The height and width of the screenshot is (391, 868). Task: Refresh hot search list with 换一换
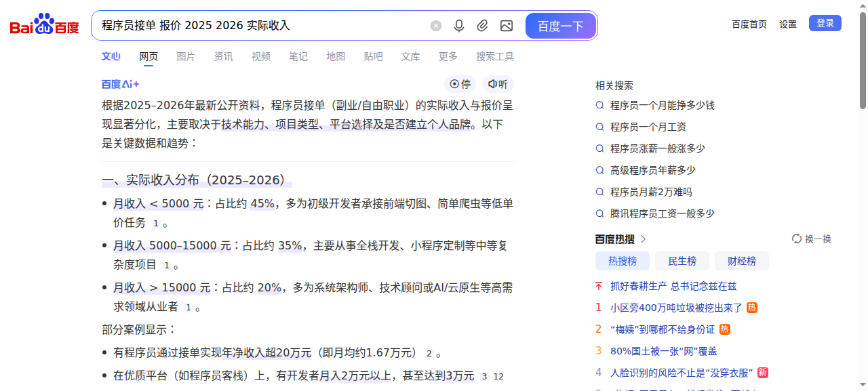812,239
